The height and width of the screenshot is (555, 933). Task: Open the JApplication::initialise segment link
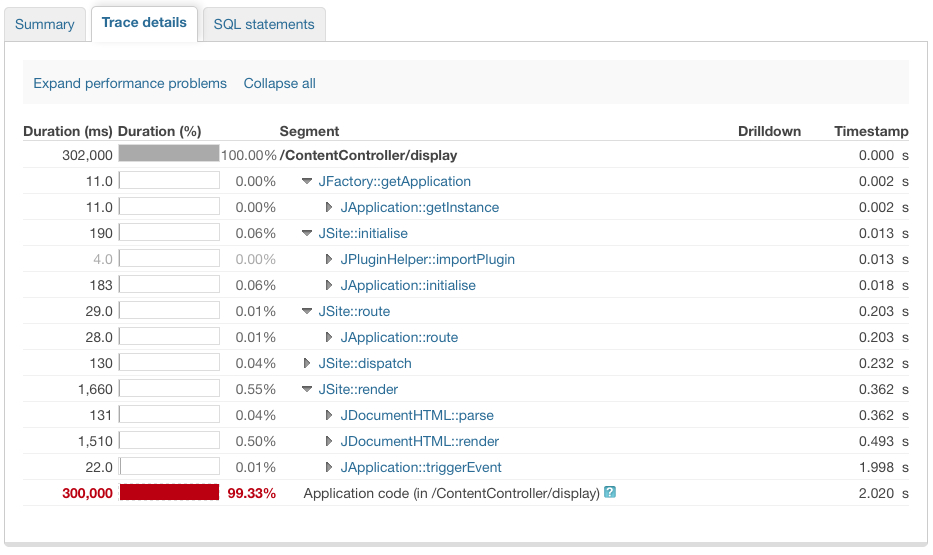(408, 286)
